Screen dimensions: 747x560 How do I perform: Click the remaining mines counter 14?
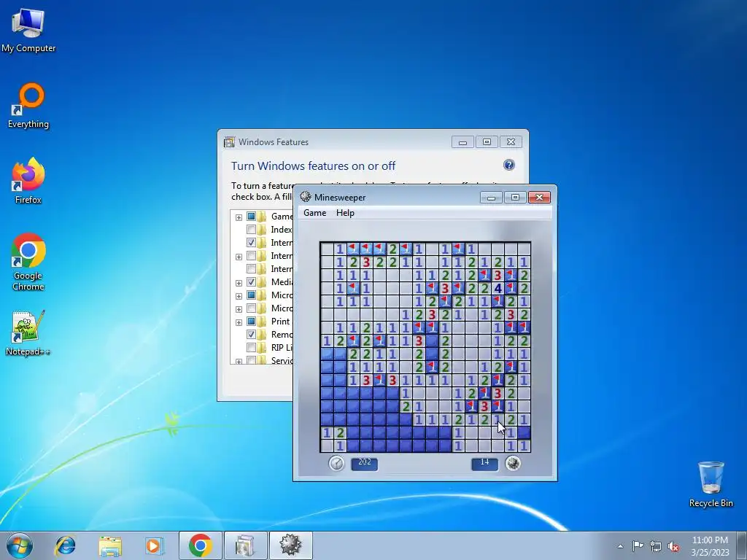point(484,463)
